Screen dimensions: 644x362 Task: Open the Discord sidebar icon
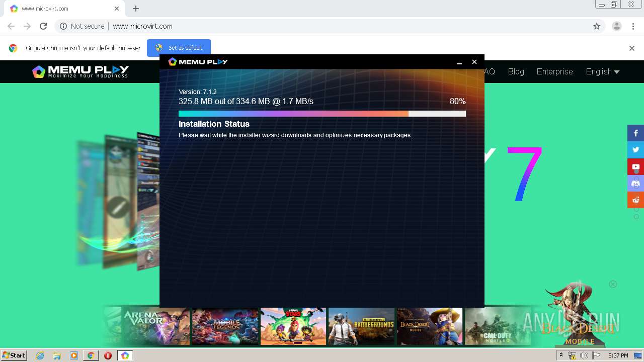point(635,183)
